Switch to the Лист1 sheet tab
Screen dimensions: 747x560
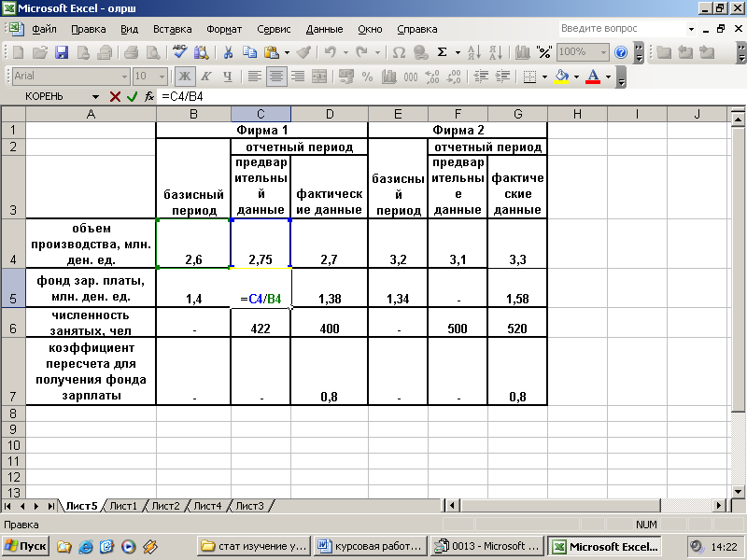[x=123, y=506]
